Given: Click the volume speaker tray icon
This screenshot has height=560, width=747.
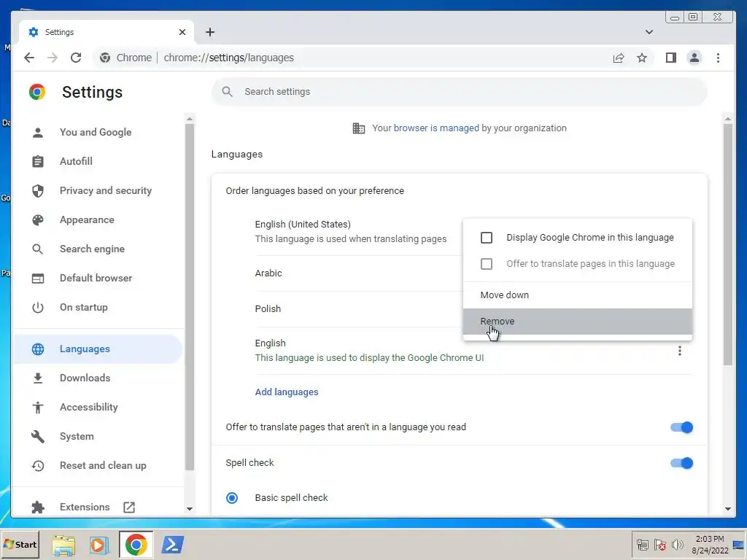Looking at the screenshot, I should click(676, 544).
